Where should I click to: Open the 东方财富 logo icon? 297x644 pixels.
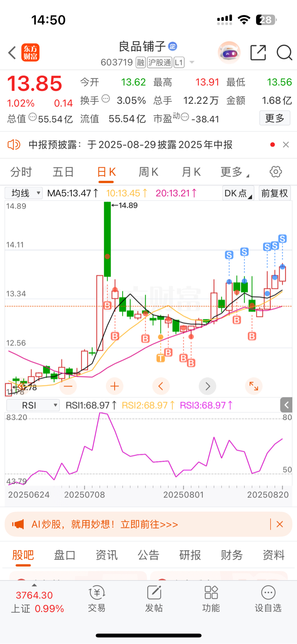pyautogui.click(x=30, y=53)
